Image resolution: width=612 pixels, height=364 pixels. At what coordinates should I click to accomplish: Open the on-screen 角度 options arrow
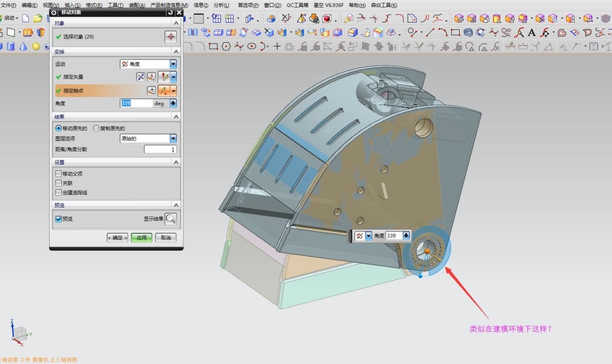coord(406,236)
